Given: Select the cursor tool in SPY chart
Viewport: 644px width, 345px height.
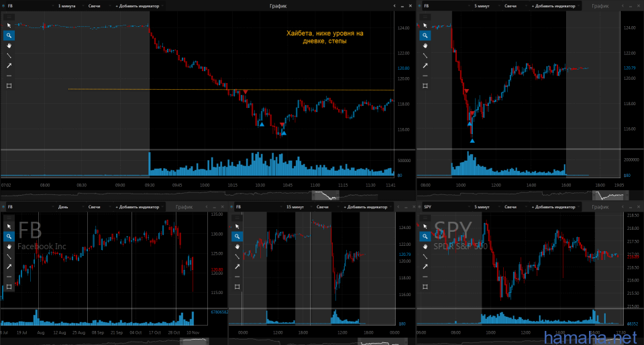Looking at the screenshot, I should (425, 226).
